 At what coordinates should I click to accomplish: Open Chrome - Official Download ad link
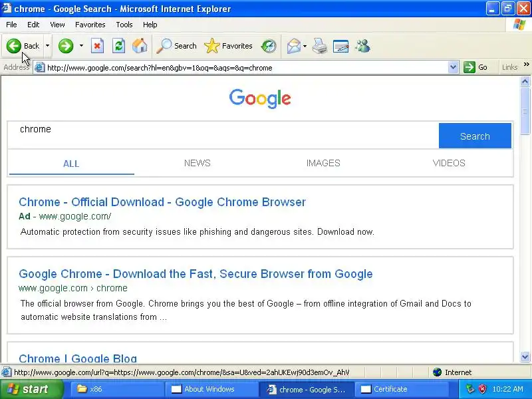point(162,202)
